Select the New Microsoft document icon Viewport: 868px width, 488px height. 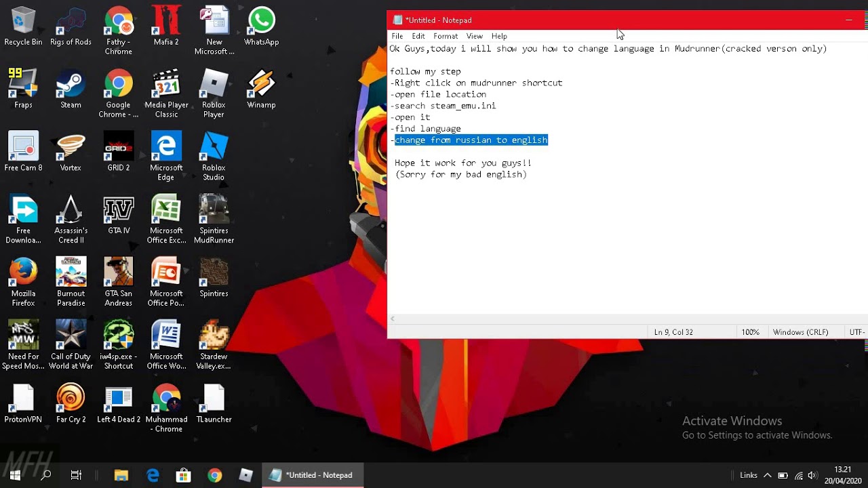point(214,32)
